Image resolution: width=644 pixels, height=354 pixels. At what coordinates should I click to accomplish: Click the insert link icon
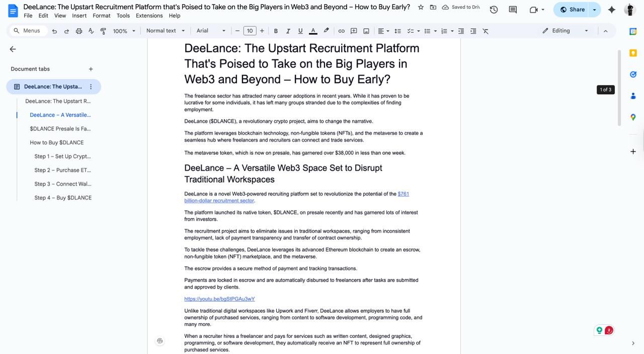341,31
